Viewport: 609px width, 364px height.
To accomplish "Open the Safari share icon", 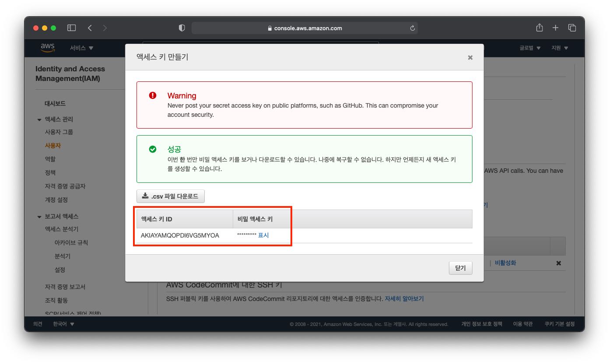I will [x=539, y=28].
